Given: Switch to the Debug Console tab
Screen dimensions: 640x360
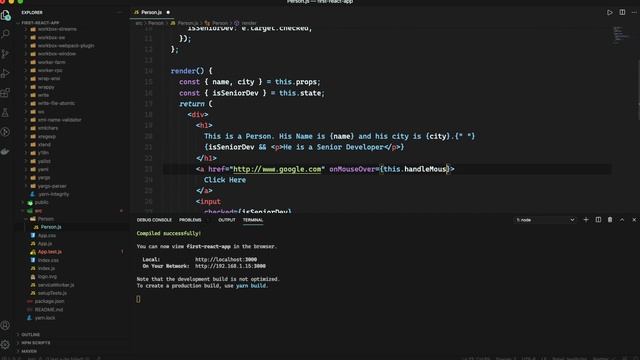Looking at the screenshot, I should (x=154, y=220).
